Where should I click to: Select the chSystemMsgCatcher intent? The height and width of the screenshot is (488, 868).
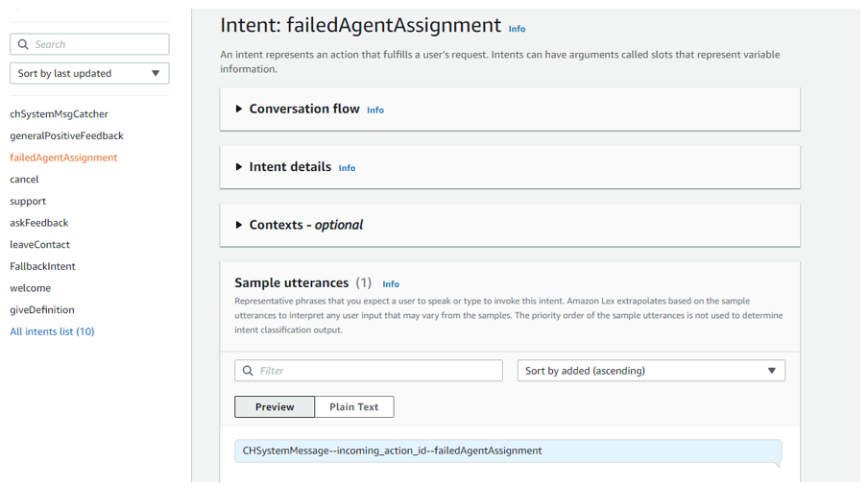[59, 114]
